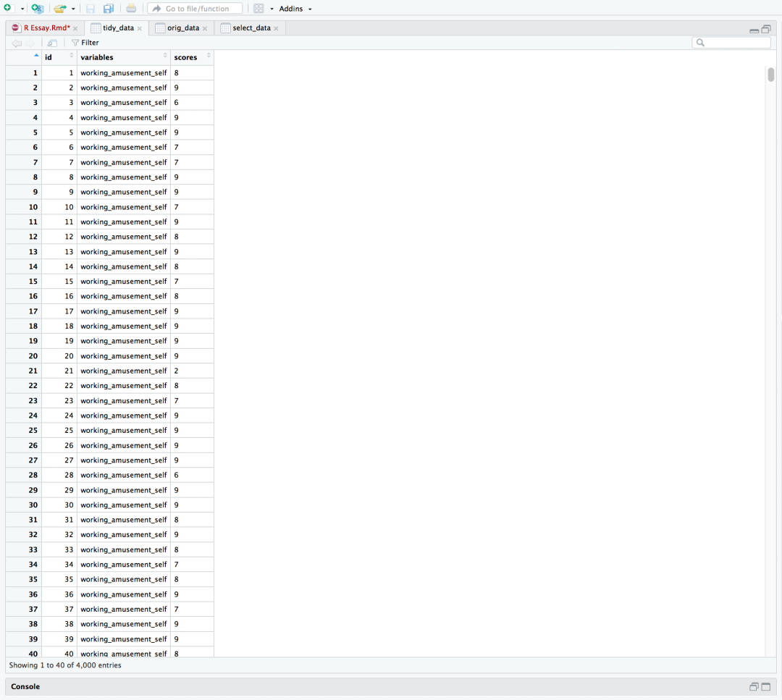Click variables cell in row 10
The image size is (782, 700).
(124, 207)
